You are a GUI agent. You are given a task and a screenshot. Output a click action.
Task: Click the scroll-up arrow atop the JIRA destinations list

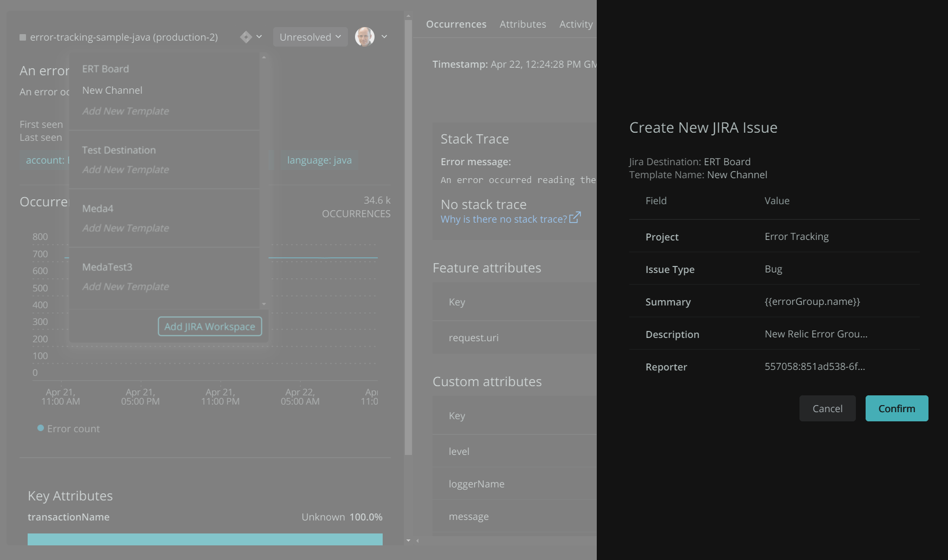coord(263,56)
